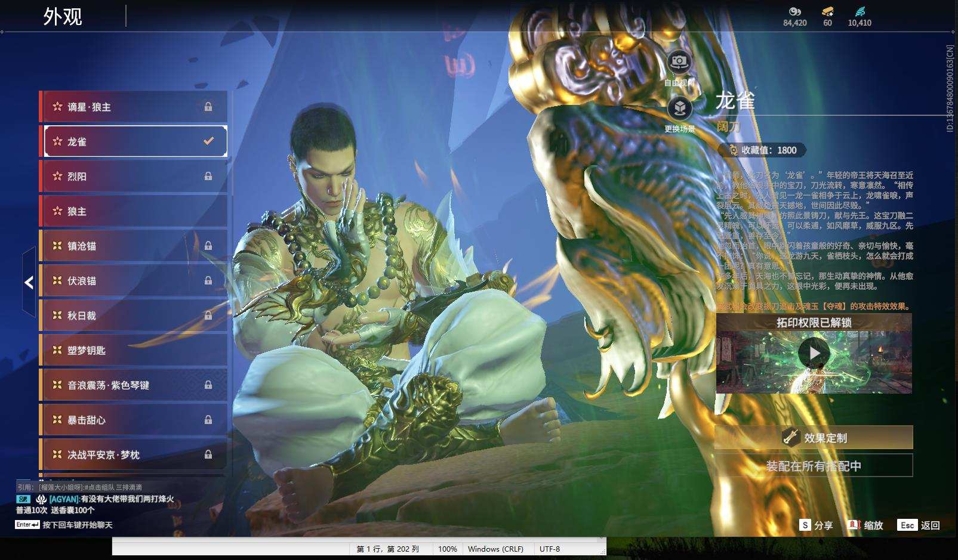Click the silver coin icon above 84,420
Image resolution: width=958 pixels, height=560 pixels.
tap(794, 11)
